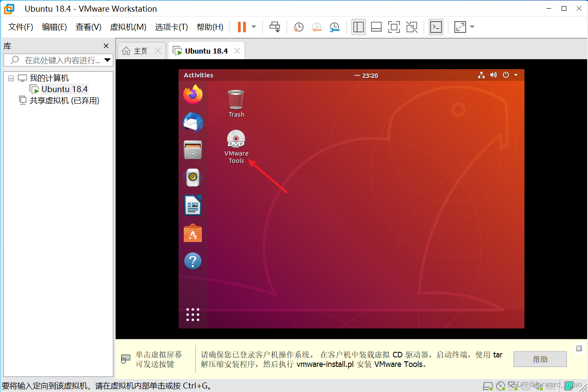Open the library search dropdown arrow
This screenshot has height=392, width=588.
click(x=108, y=60)
